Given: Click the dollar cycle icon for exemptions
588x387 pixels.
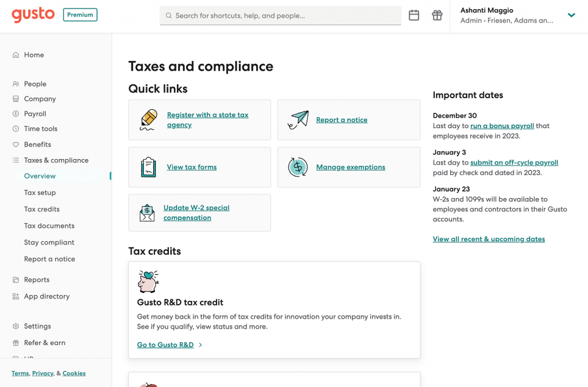Looking at the screenshot, I should point(298,167).
